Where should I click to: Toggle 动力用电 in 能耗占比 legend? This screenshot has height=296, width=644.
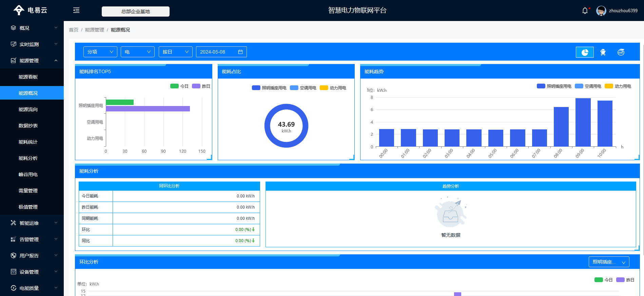pos(333,88)
